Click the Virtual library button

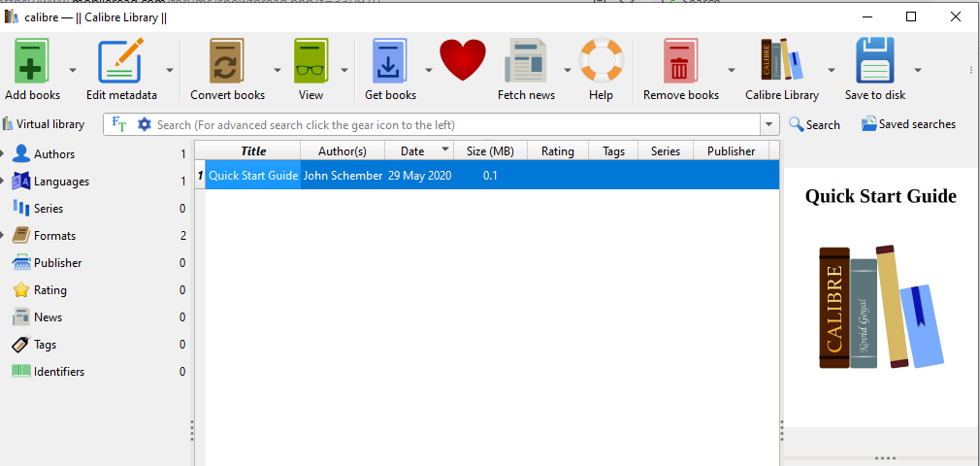click(43, 124)
